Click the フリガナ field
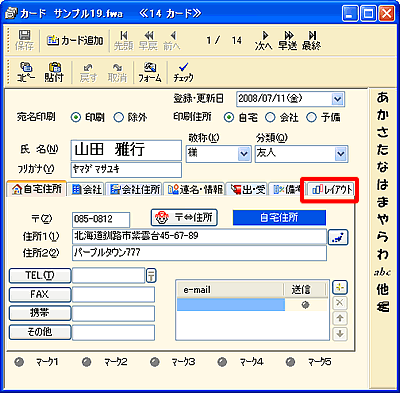Viewport: 400px width, 393px height. [126, 170]
